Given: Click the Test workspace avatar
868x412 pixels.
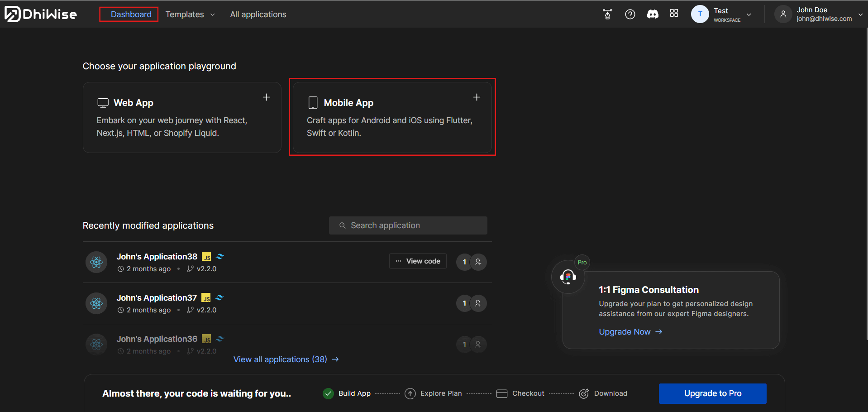Looking at the screenshot, I should (x=700, y=14).
